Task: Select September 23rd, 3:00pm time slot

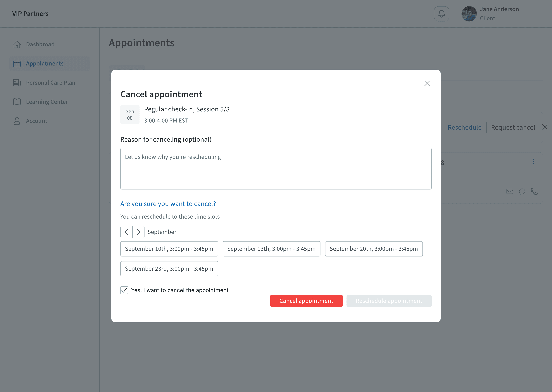Action: (x=169, y=269)
